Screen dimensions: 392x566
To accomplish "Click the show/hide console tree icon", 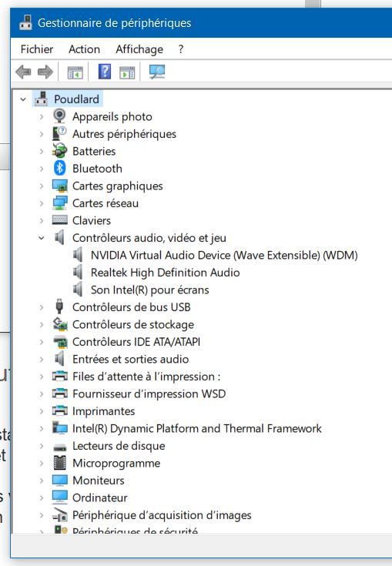I will (75, 72).
